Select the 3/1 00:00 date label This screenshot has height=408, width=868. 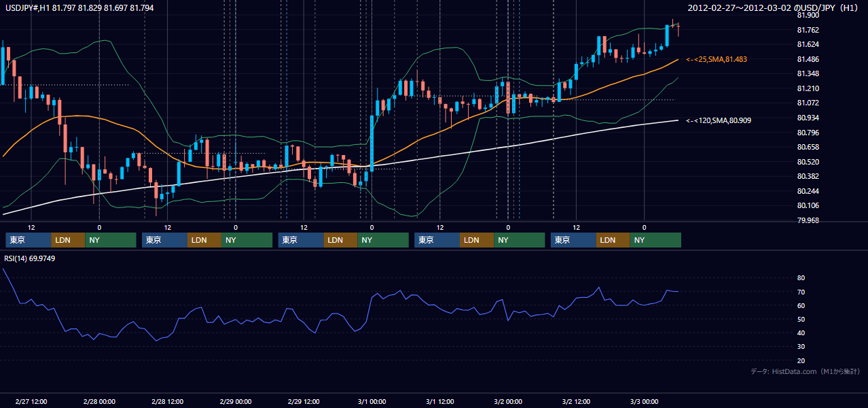click(x=372, y=401)
